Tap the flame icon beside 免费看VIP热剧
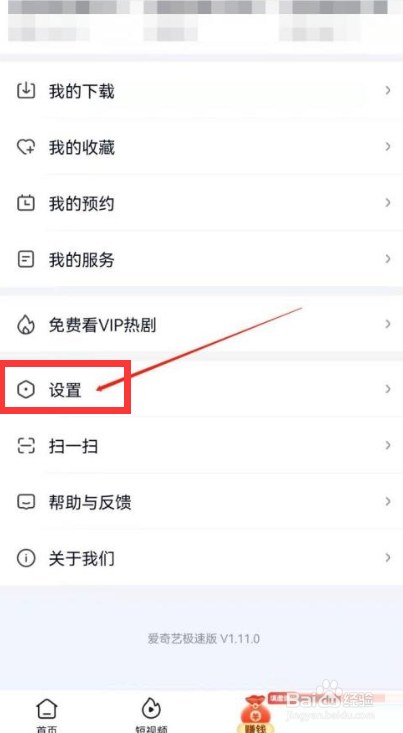Screen dimensions: 403x733 coord(26,324)
